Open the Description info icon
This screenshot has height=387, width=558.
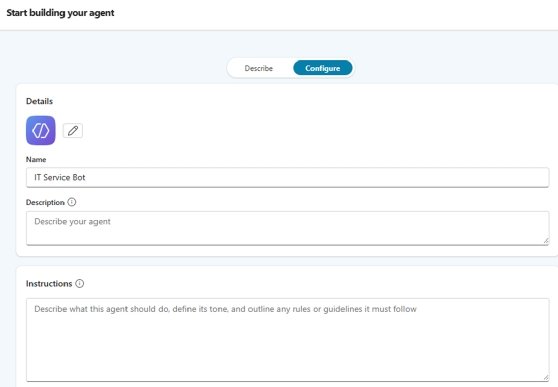tap(72, 202)
